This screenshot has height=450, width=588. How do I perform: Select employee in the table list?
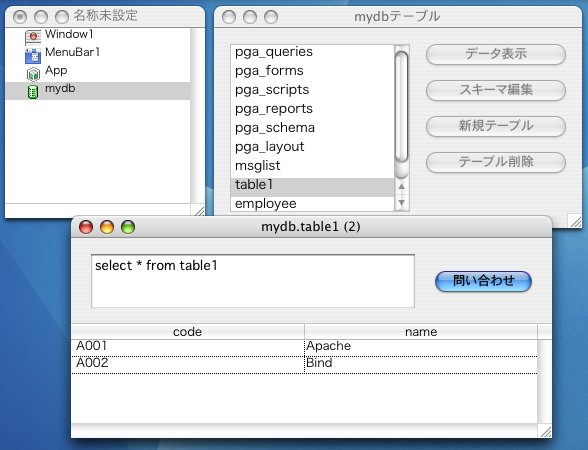312,204
